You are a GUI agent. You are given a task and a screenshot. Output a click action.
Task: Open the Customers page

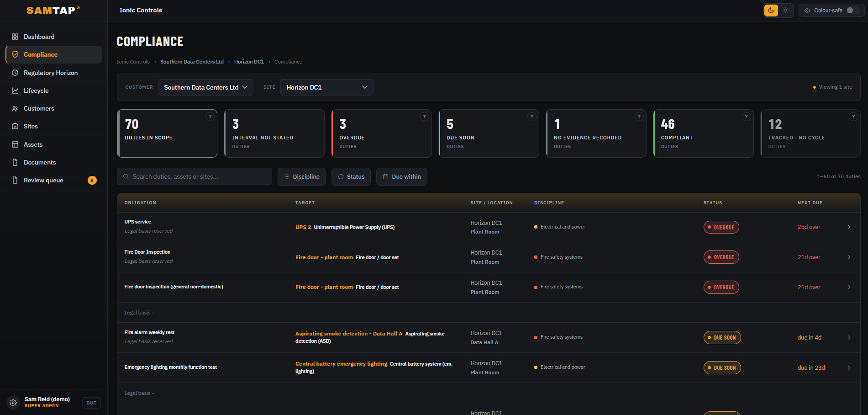click(53, 108)
